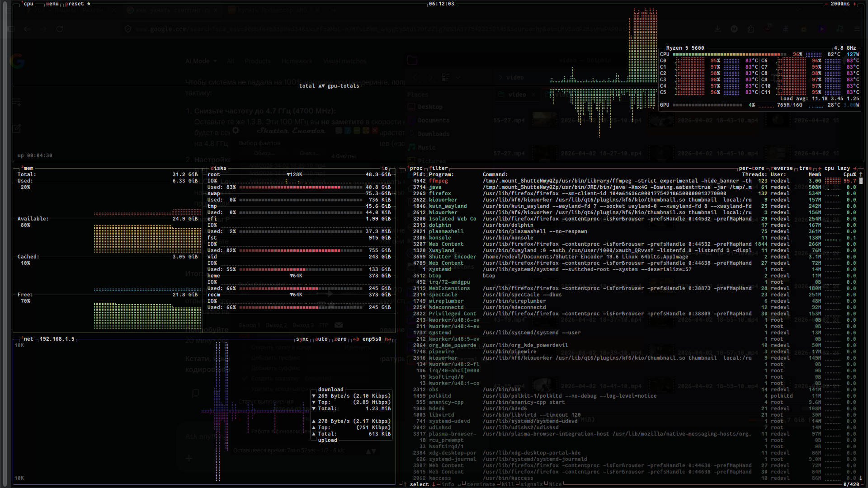Screen dimensions: 868x488
Task: Toggle per-core CPU usage in proc box
Action: click(x=751, y=168)
